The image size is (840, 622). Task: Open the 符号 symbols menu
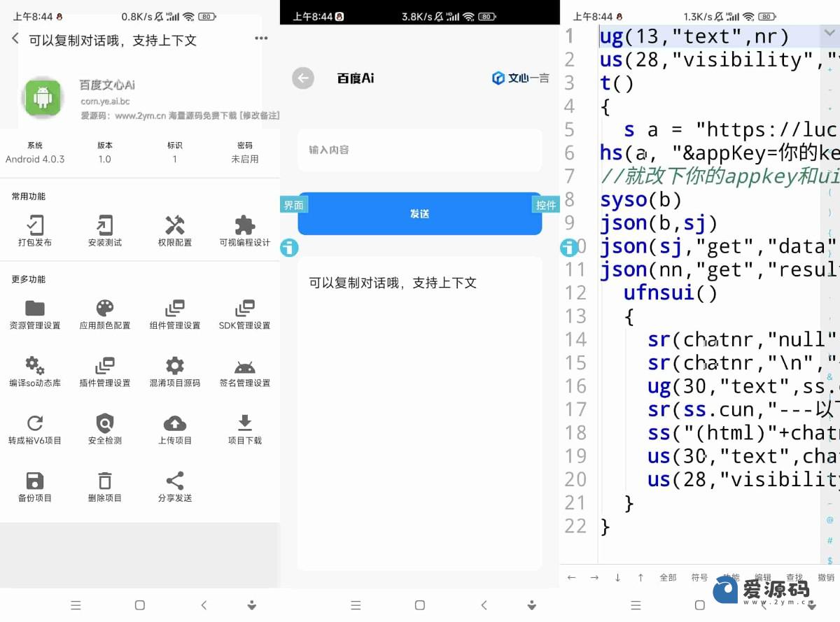click(700, 577)
